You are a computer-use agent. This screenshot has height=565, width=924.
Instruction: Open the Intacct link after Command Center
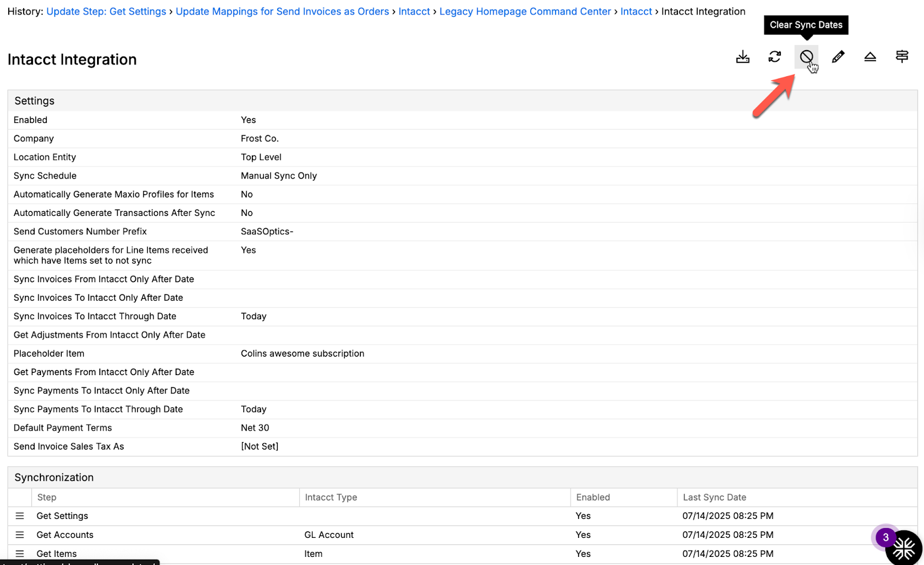click(636, 12)
